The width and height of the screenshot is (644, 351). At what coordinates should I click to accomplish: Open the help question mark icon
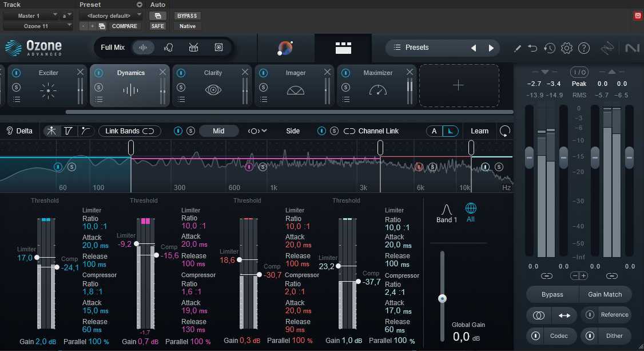pos(583,48)
